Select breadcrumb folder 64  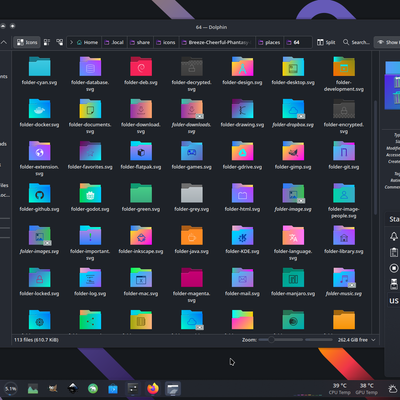(293, 42)
